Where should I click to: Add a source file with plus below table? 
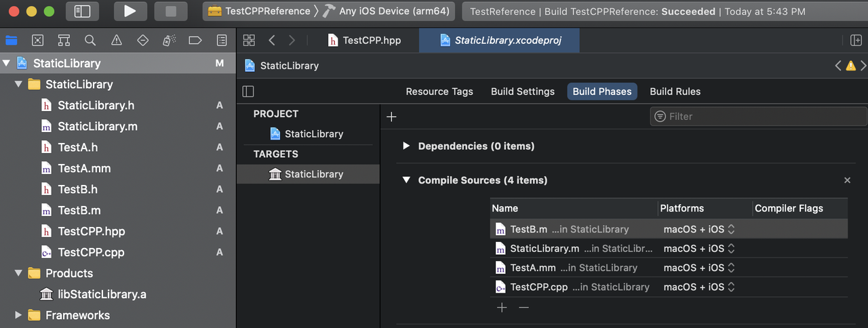point(502,308)
